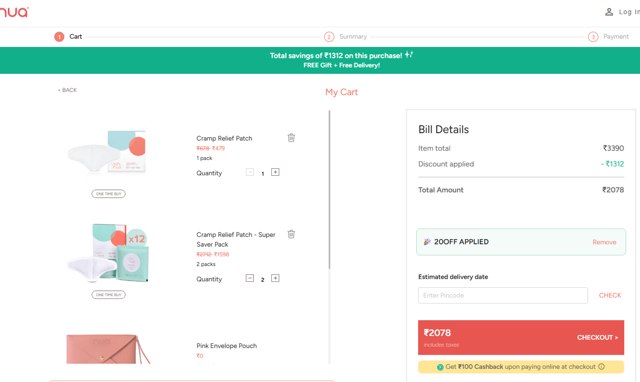640x382 pixels.
Task: Click Cramp Relief Patch - Super Saver Pack title
Action: pos(236,239)
